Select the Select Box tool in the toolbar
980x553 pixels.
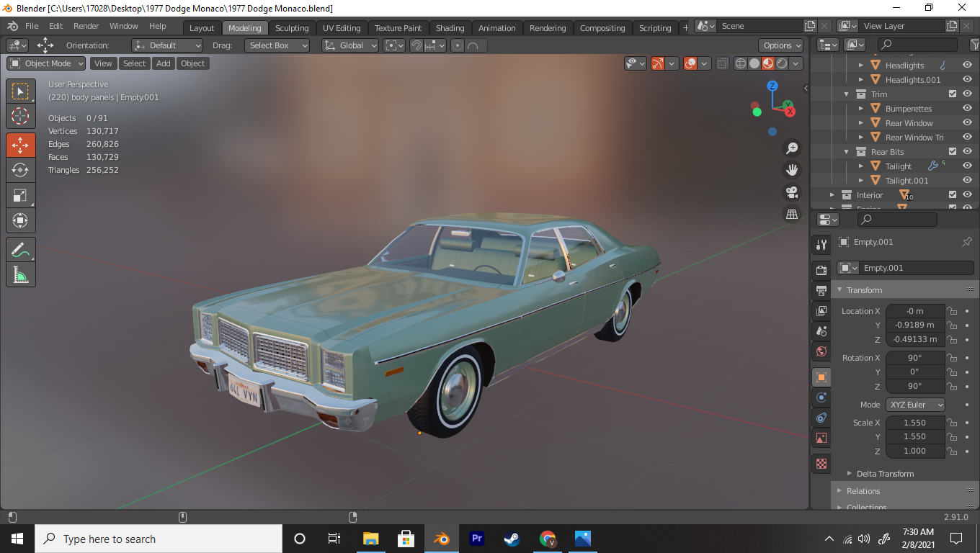21,91
